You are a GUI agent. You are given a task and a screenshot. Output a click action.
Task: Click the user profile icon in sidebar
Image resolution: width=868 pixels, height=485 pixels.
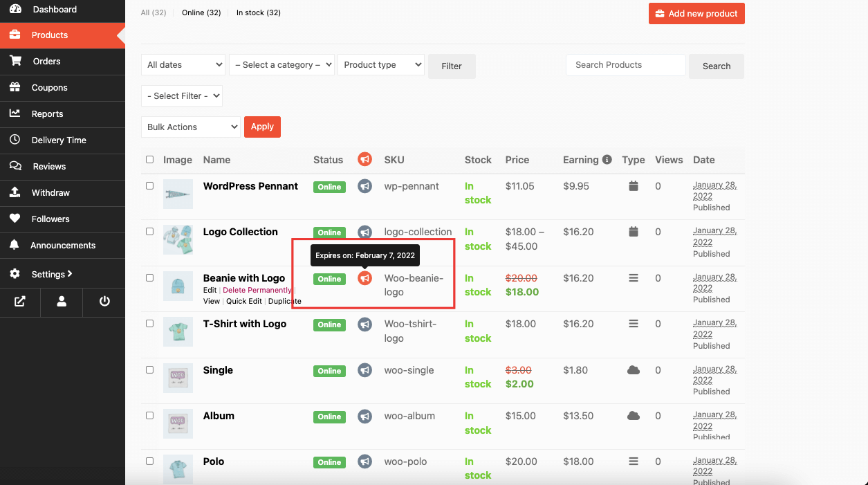pos(62,302)
